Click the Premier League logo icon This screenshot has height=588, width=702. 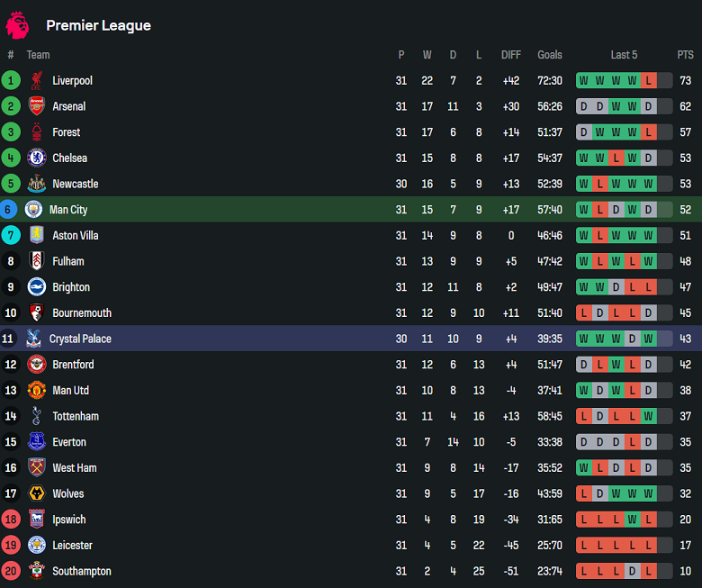17,25
